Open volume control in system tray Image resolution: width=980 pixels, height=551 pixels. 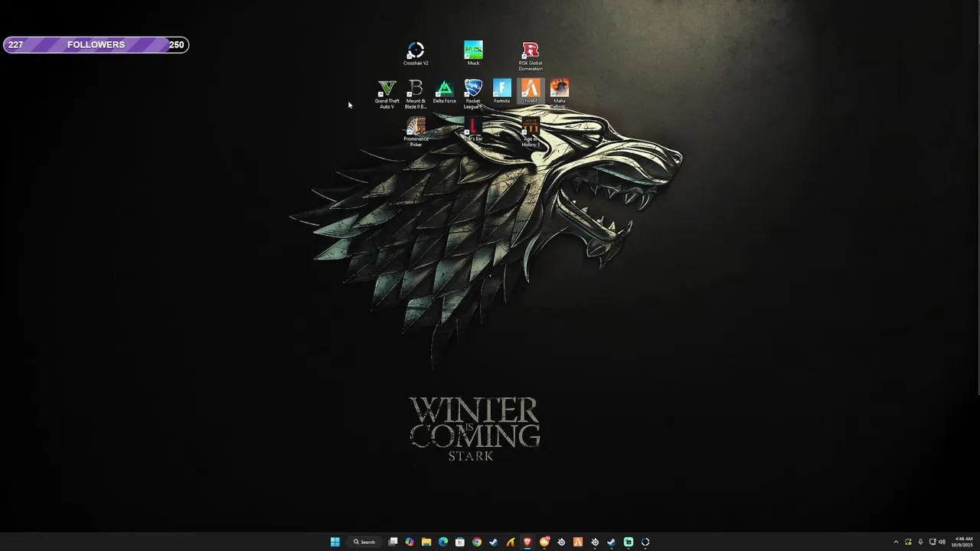[x=942, y=542]
